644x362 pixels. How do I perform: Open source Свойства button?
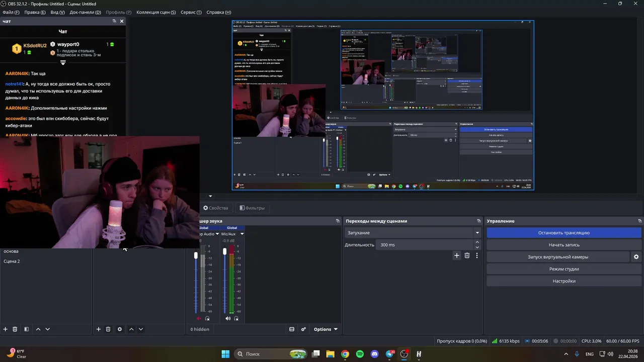[x=215, y=208]
